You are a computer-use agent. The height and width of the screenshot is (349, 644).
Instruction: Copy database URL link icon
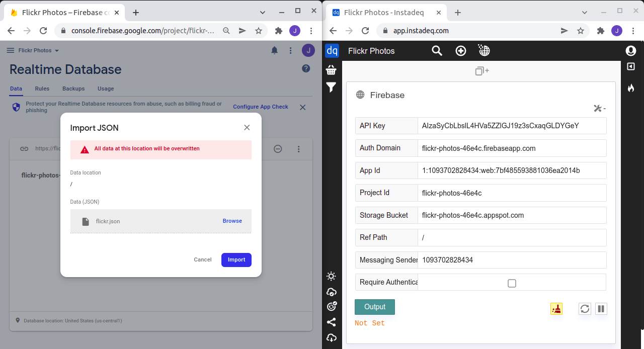(x=24, y=149)
